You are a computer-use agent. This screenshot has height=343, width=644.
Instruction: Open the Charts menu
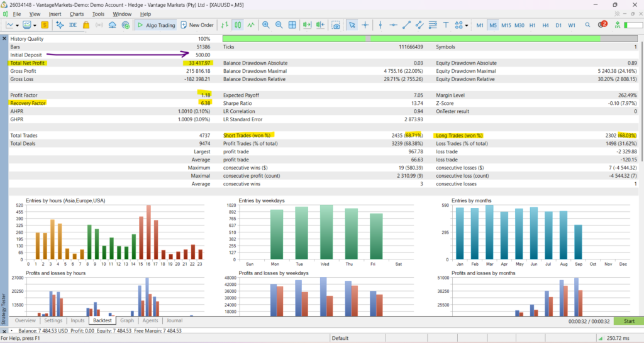pyautogui.click(x=77, y=14)
